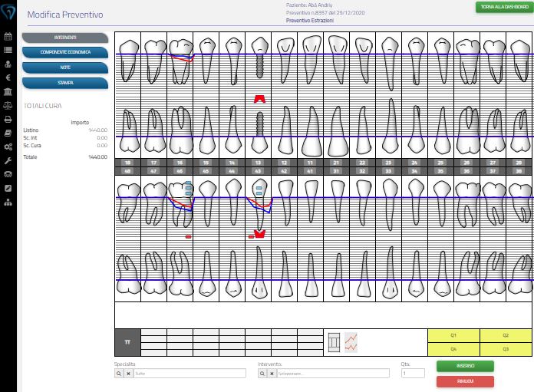Open the line chart icon below odontogram
534x392 pixels.
coord(351,342)
